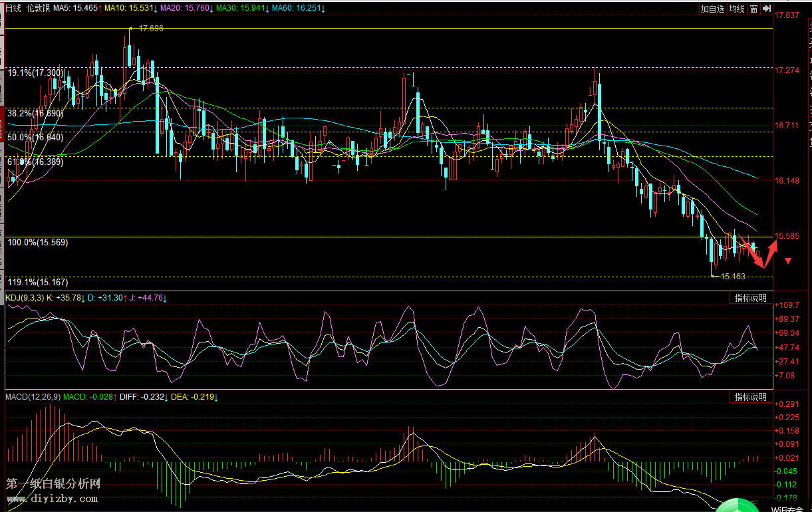Click the 加自选 add-to-watchlist button
Image resolution: width=812 pixels, height=512 pixels.
pos(712,9)
